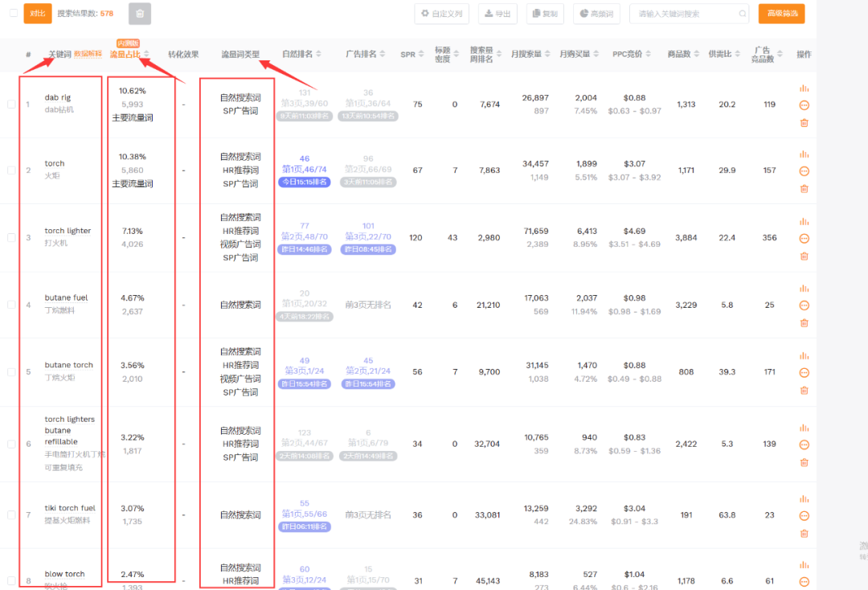Screen dimensions: 868x590
Task: Click the gray trash button beside search results count
Action: 140,14
